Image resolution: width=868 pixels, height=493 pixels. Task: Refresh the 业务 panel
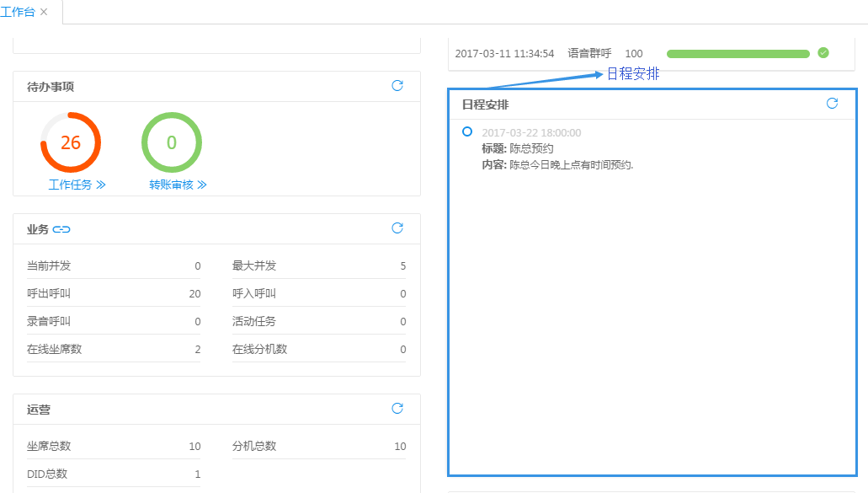[x=397, y=228]
